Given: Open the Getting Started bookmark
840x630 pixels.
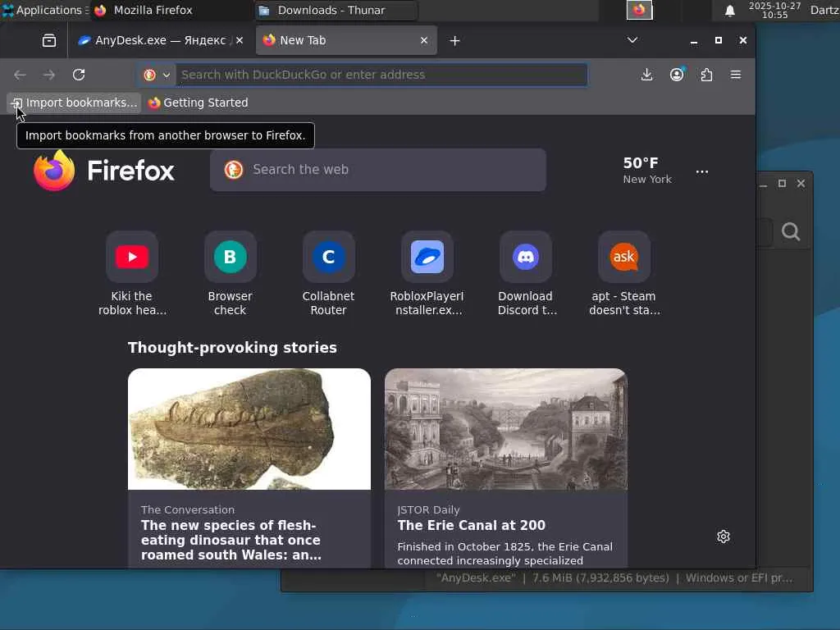Looking at the screenshot, I should click(x=199, y=103).
